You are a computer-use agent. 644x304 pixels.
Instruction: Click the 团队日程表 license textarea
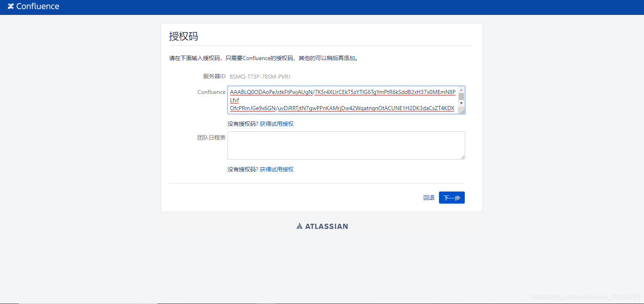pos(346,146)
